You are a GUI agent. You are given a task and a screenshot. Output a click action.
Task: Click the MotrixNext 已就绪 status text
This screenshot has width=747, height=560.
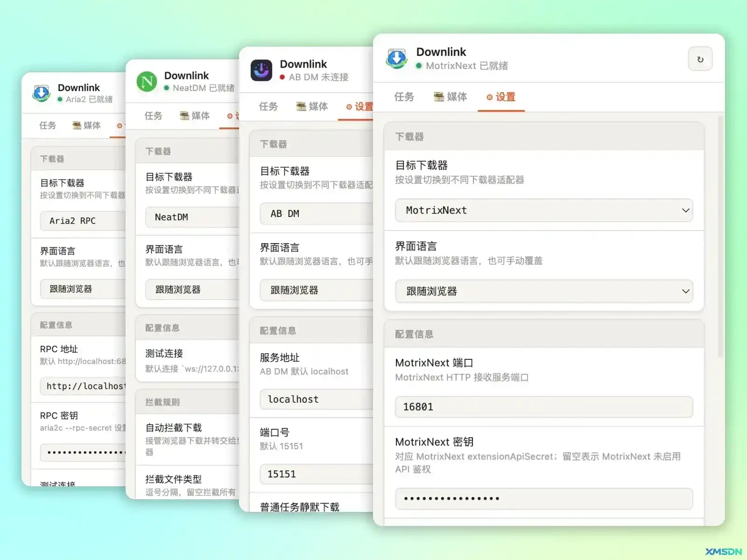coord(467,66)
